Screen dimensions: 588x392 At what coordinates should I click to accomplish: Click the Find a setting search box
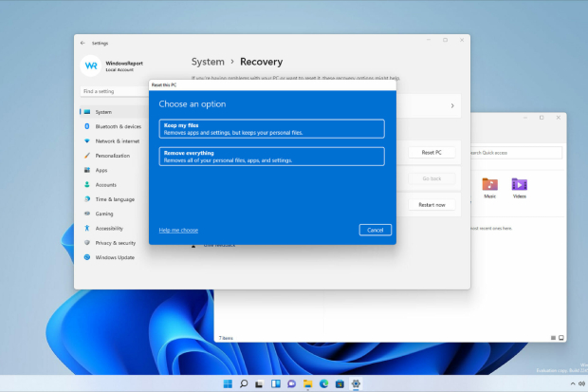112,91
